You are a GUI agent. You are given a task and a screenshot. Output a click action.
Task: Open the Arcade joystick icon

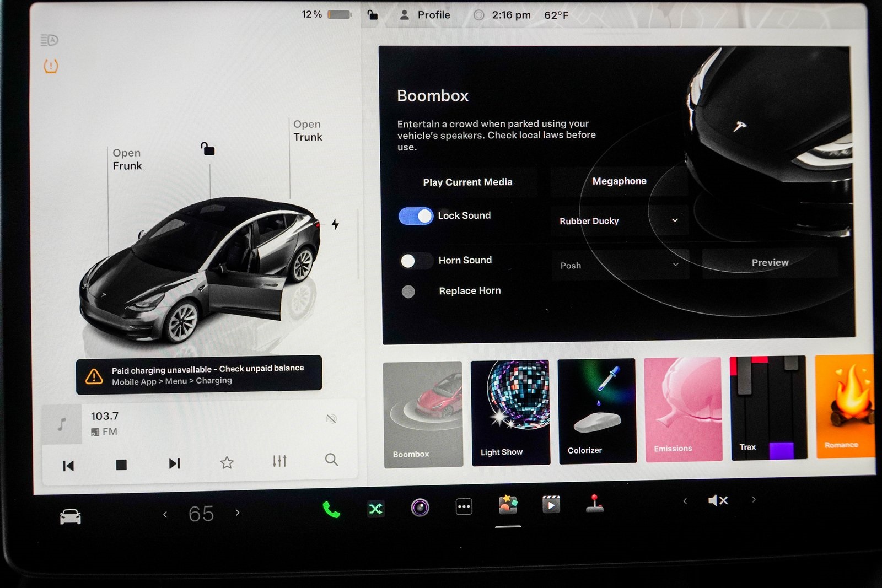click(x=594, y=504)
